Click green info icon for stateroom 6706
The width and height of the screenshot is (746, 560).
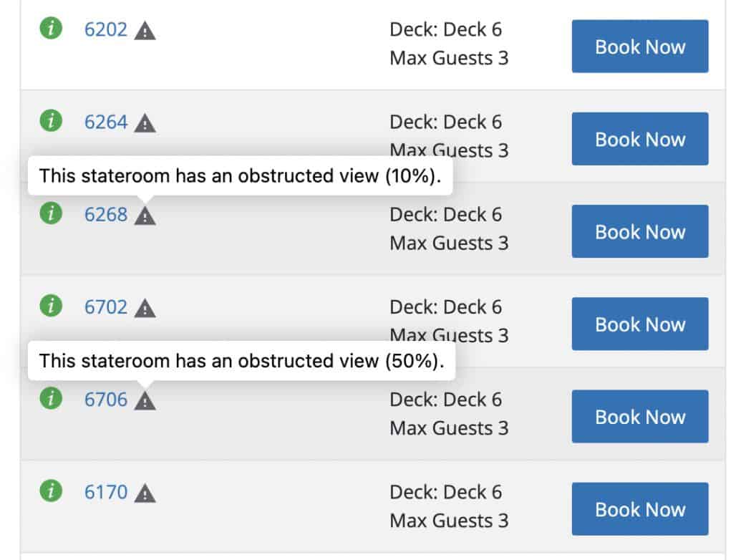tap(50, 399)
